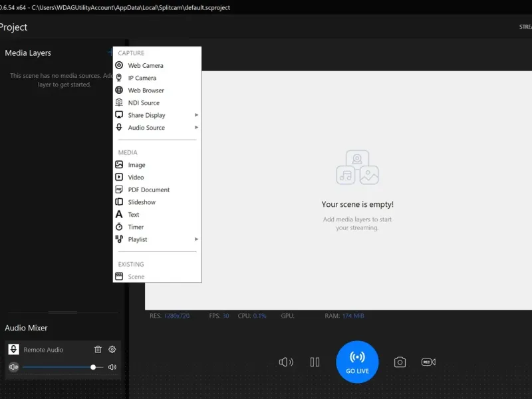Click the resolution value 1280x720
The image size is (532, 399).
click(177, 315)
